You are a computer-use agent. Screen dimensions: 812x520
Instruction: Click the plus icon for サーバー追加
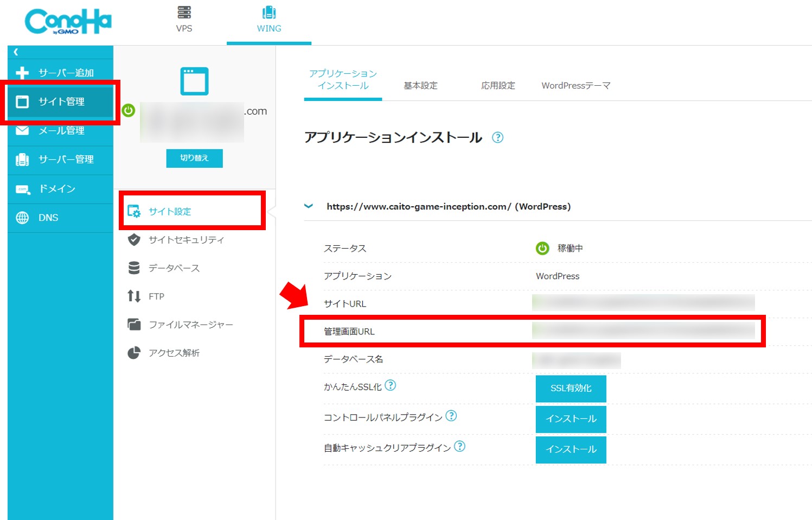22,73
